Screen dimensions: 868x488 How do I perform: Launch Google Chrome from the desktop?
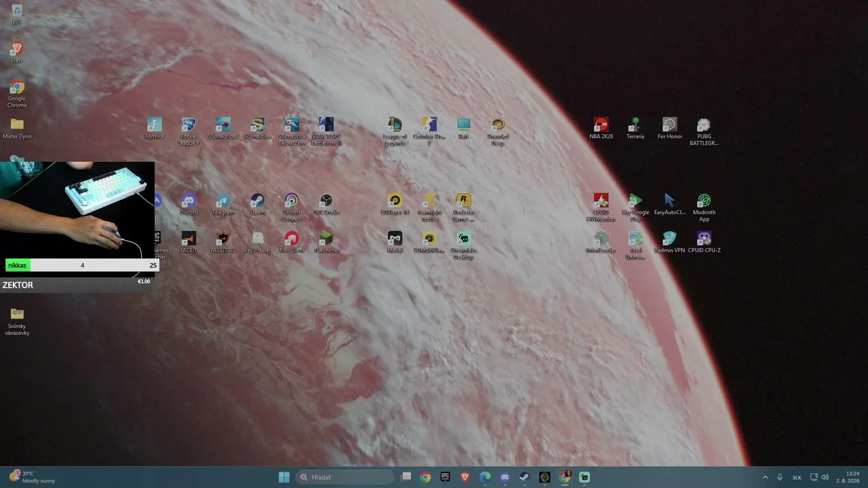[x=17, y=94]
